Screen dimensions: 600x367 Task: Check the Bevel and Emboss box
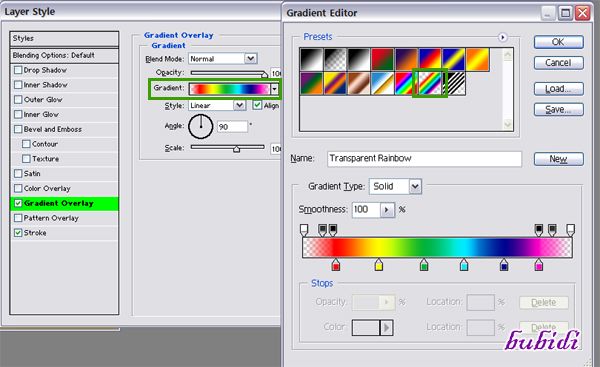[18, 129]
